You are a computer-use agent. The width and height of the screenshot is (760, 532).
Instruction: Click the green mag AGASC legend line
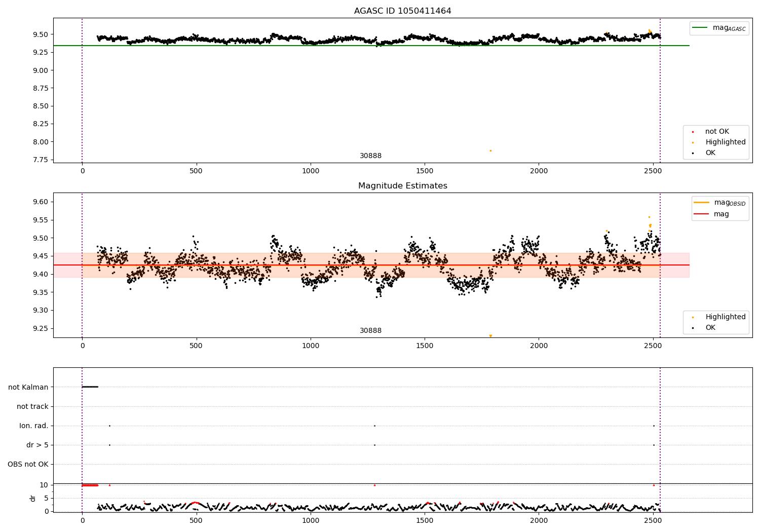tap(700, 27)
